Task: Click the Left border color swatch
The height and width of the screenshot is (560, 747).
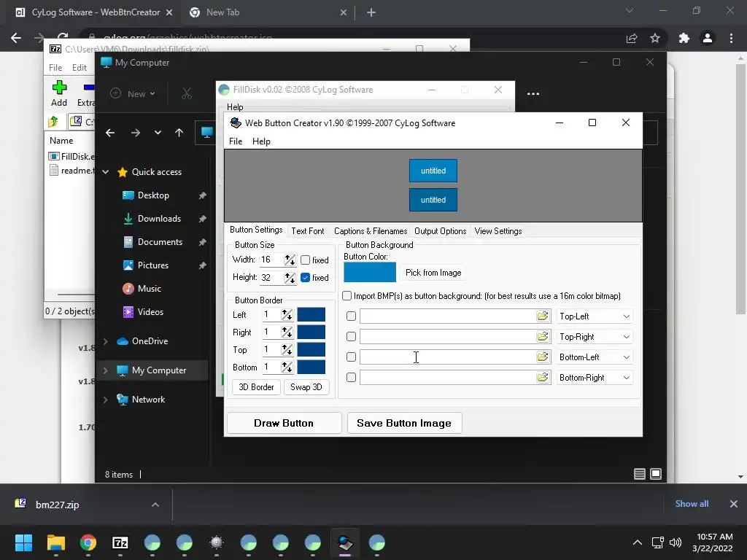Action: (311, 315)
